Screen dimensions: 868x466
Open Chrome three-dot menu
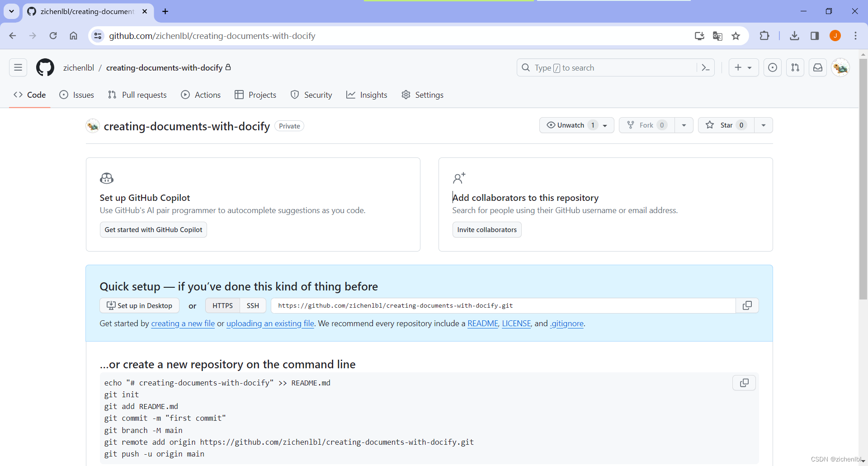pos(855,36)
